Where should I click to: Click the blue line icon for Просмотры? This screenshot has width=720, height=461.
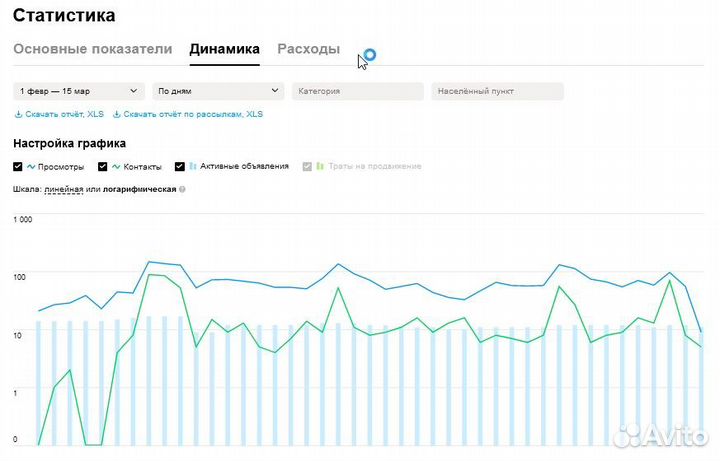pyautogui.click(x=31, y=166)
